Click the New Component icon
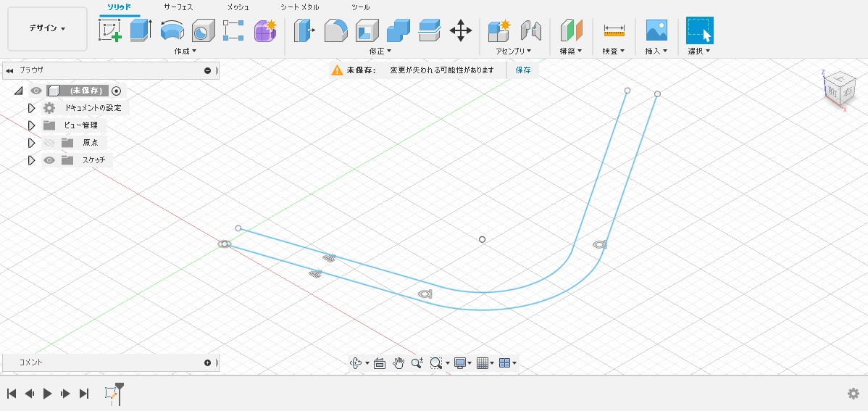The image size is (868, 411). tap(498, 30)
